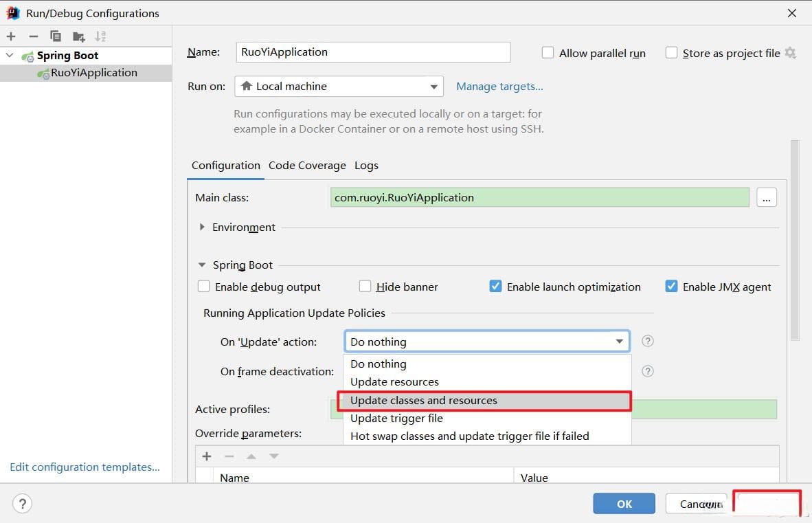The height and width of the screenshot is (523, 812).
Task: Browse for main class with ellipsis button
Action: [x=767, y=197]
